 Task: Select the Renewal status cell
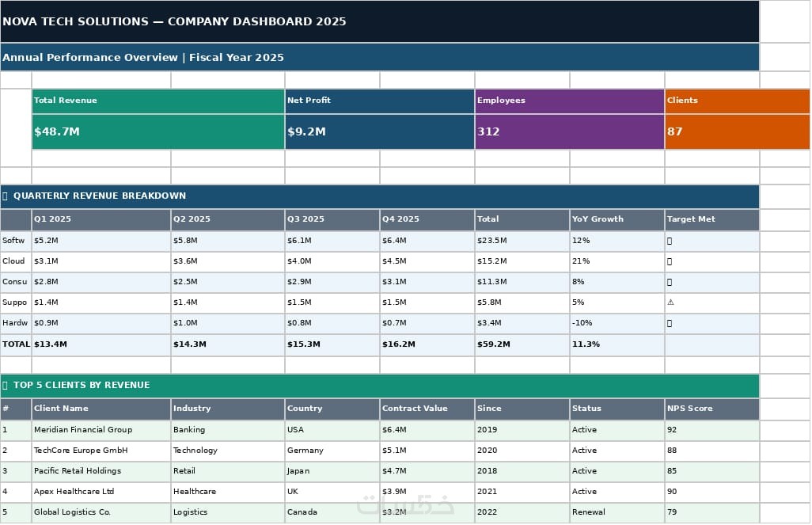(x=617, y=512)
